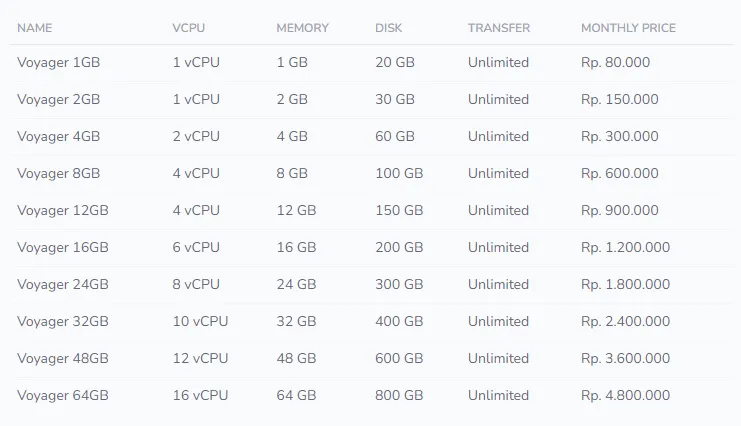This screenshot has height=426, width=741.
Task: Select the Voyager 1GB plan name
Action: click(59, 63)
